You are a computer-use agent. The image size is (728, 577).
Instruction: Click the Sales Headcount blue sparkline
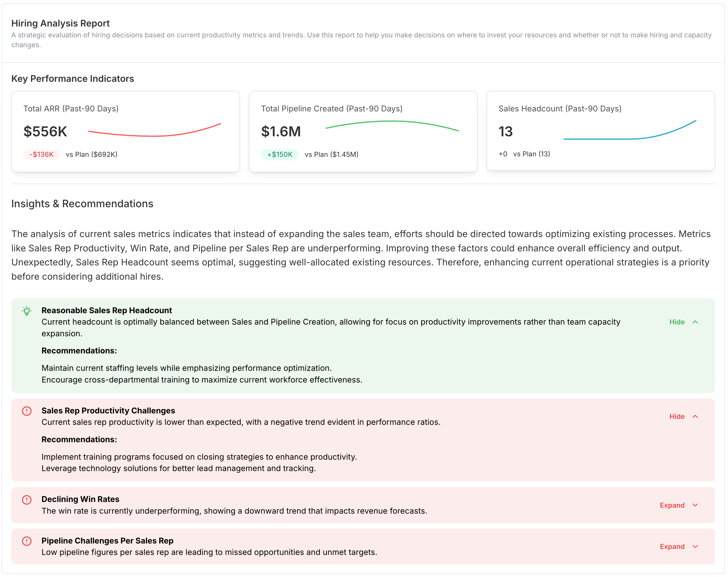click(x=630, y=130)
